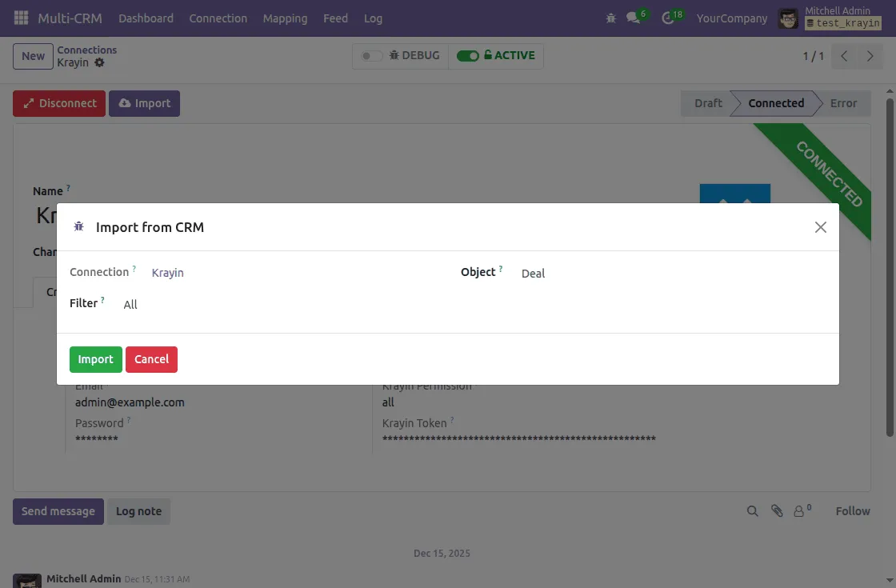Viewport: 896px width, 588px height.
Task: Open the Mapping menu
Action: coord(285,18)
